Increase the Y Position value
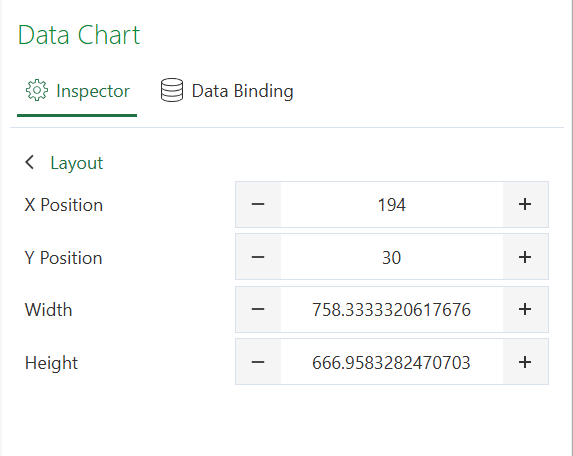573x456 pixels. click(x=525, y=257)
